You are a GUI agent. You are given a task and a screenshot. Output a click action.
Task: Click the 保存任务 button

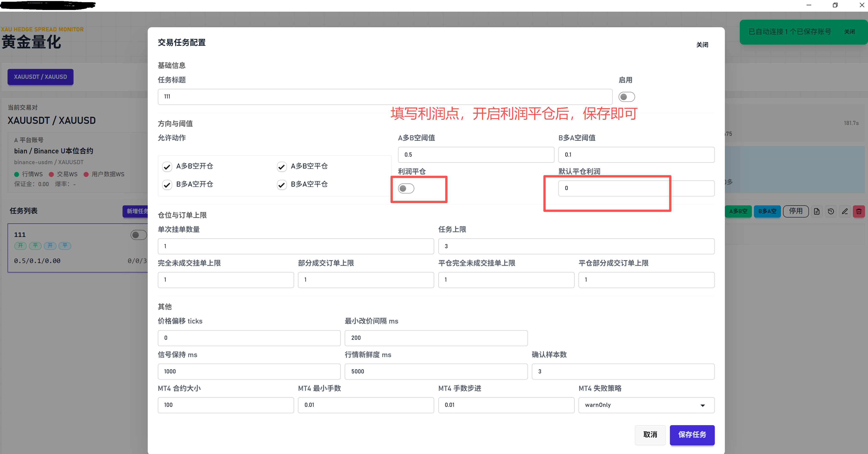(692, 435)
